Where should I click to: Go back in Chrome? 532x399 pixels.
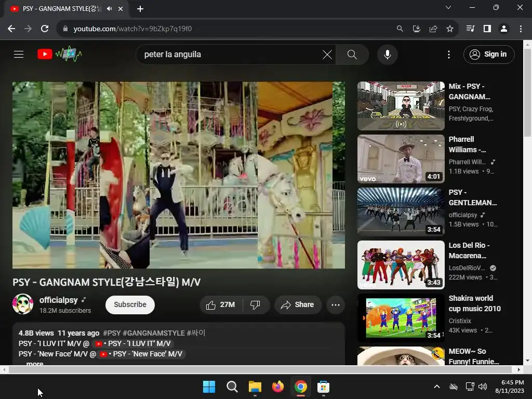[x=11, y=29]
